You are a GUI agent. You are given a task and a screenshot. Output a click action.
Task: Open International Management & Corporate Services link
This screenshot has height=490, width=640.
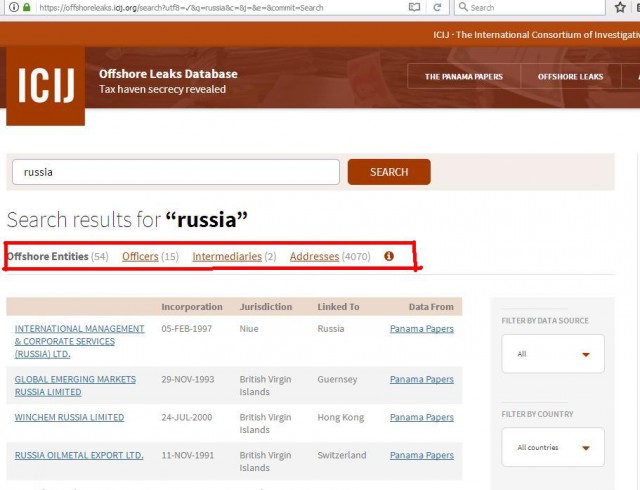(x=80, y=341)
